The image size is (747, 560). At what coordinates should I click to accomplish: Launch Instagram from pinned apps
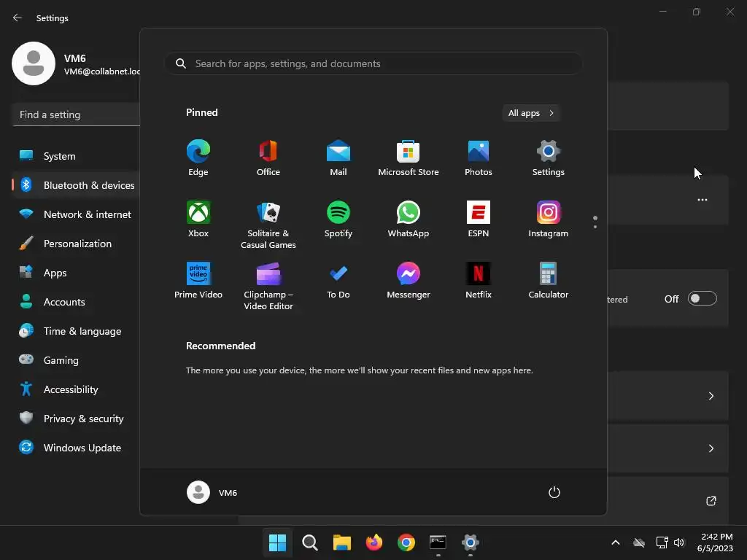tap(549, 219)
